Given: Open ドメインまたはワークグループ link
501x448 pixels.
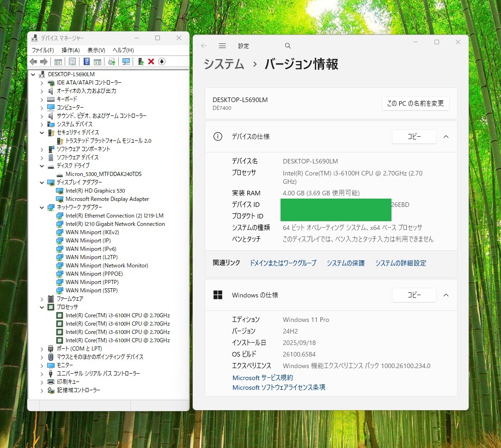Looking at the screenshot, I should [x=283, y=263].
